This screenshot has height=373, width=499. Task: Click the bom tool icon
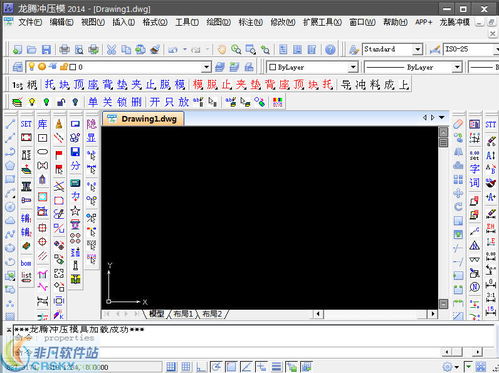click(x=26, y=263)
